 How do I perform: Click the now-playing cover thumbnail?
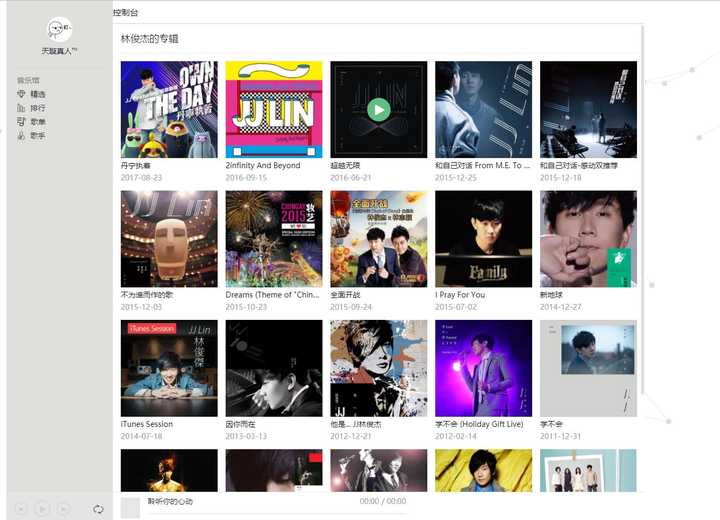tap(130, 508)
